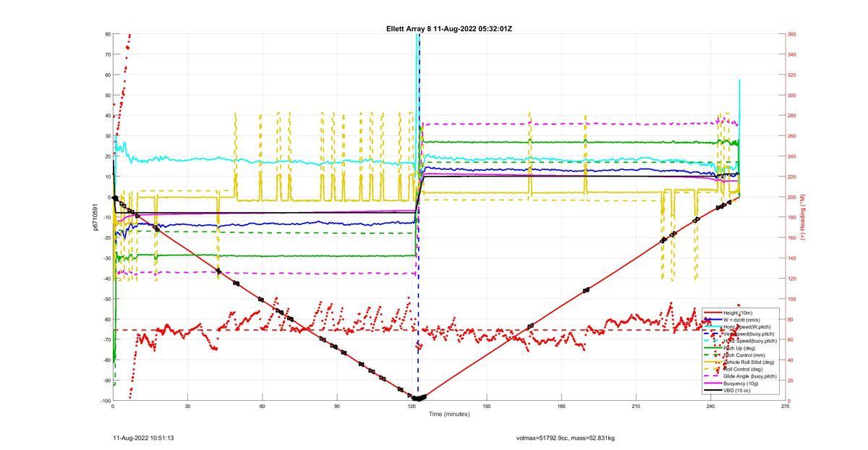Viewport: 868px width, 450px height.
Task: Click the left y-axis tick label 80
Action: (x=107, y=34)
